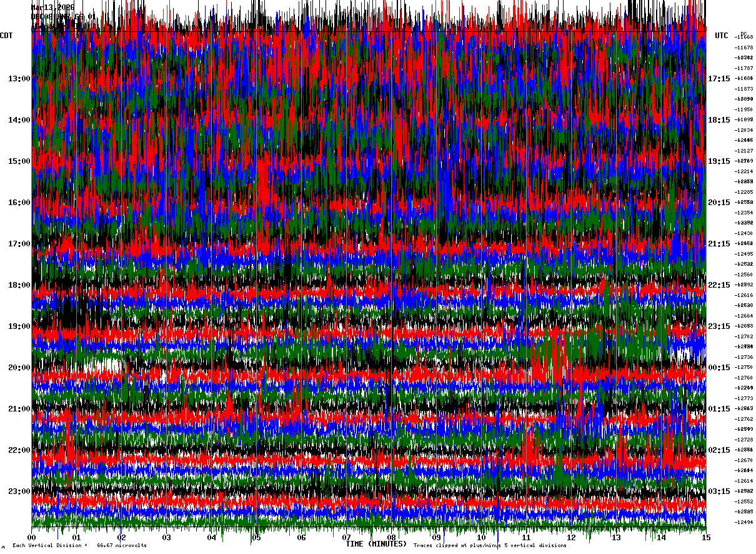
Task: Click the CDT time zone label
Action: pyautogui.click(x=6, y=36)
